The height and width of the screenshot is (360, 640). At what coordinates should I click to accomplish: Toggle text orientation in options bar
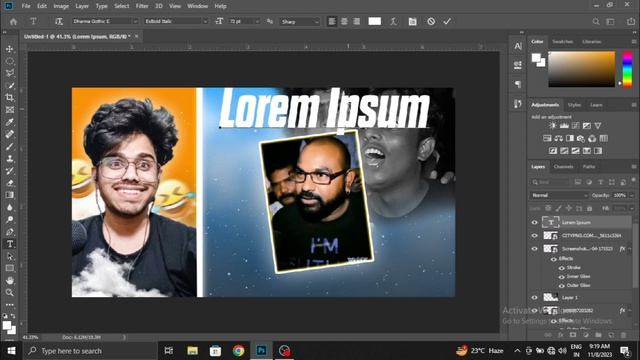59,21
